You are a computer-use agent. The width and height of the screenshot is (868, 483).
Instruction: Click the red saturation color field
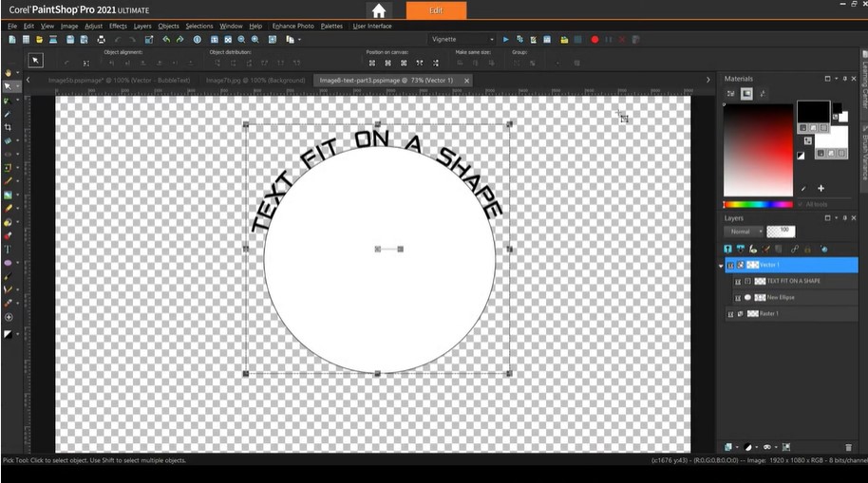[x=758, y=150]
